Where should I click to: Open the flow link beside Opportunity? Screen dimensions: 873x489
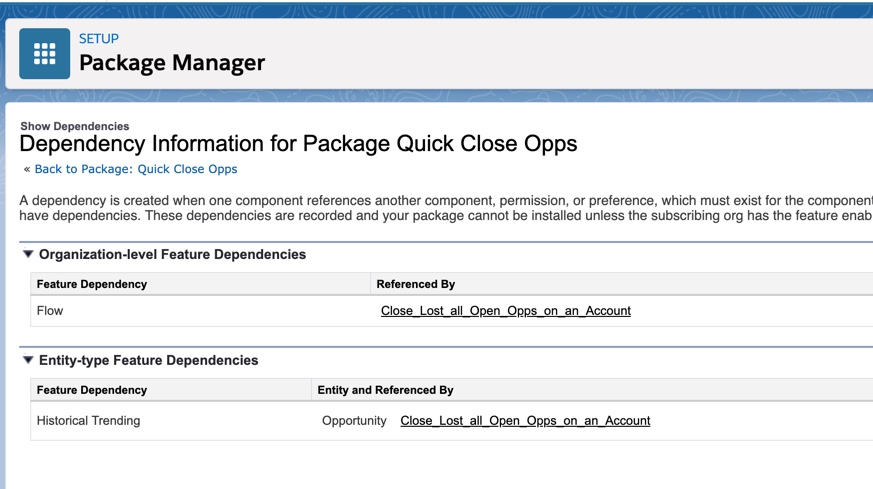click(525, 421)
